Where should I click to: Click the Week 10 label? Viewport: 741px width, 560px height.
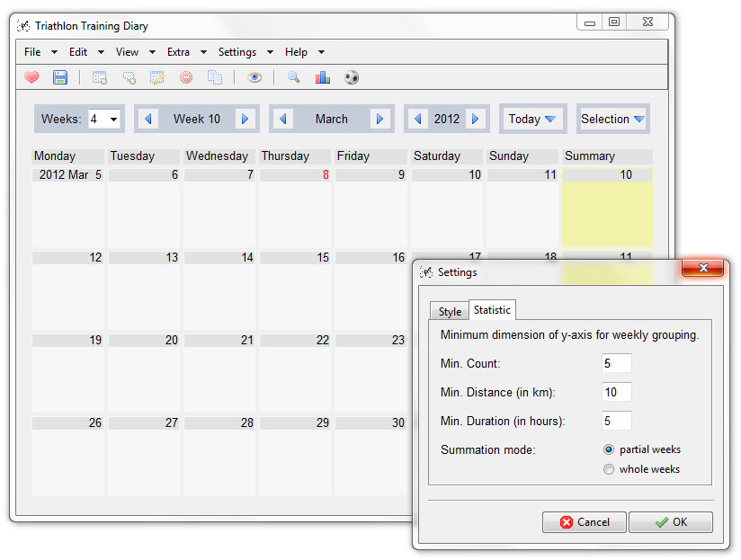click(197, 119)
